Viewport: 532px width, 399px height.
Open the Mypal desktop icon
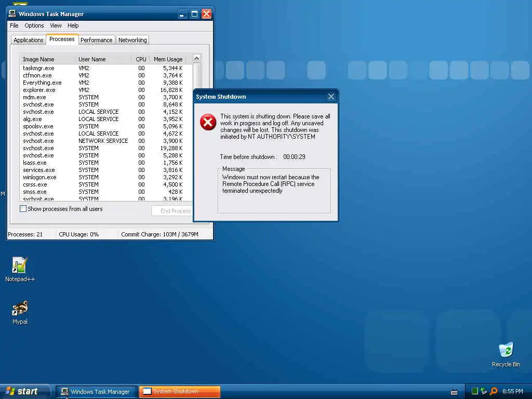click(20, 312)
